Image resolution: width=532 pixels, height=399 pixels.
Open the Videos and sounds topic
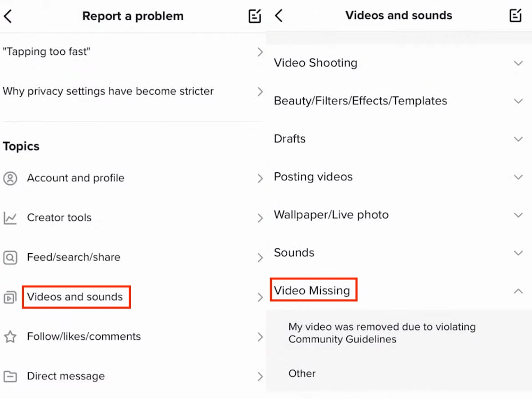[x=76, y=297]
